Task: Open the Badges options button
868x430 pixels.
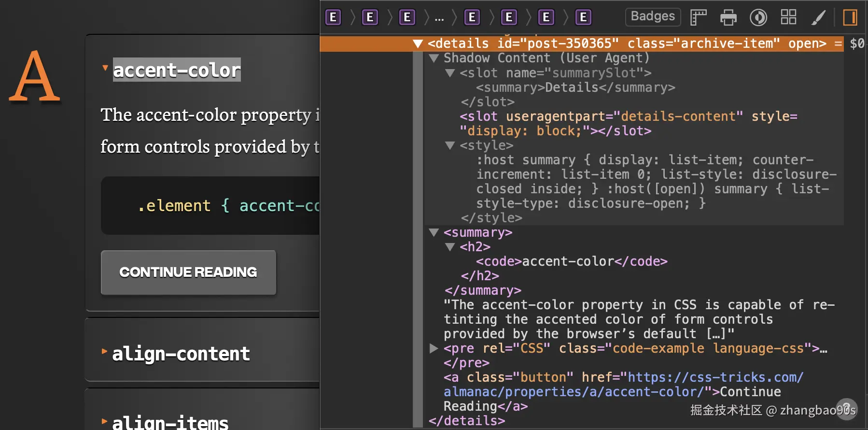Action: tap(653, 16)
